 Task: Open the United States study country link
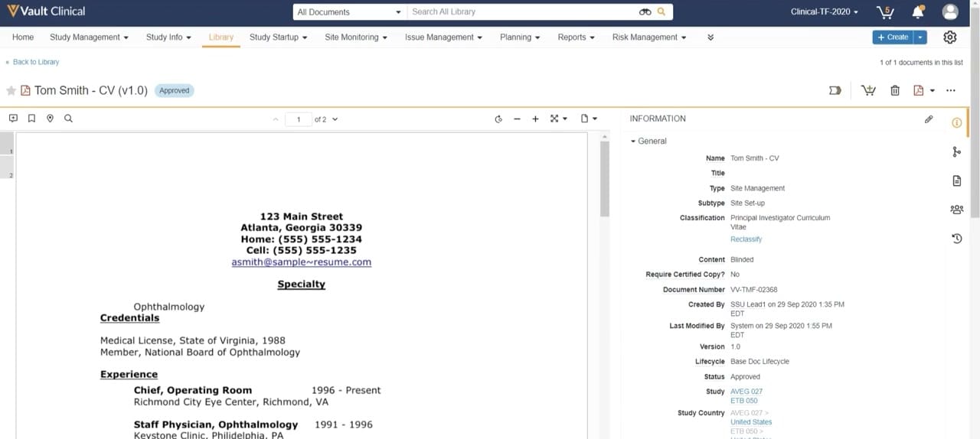click(751, 422)
